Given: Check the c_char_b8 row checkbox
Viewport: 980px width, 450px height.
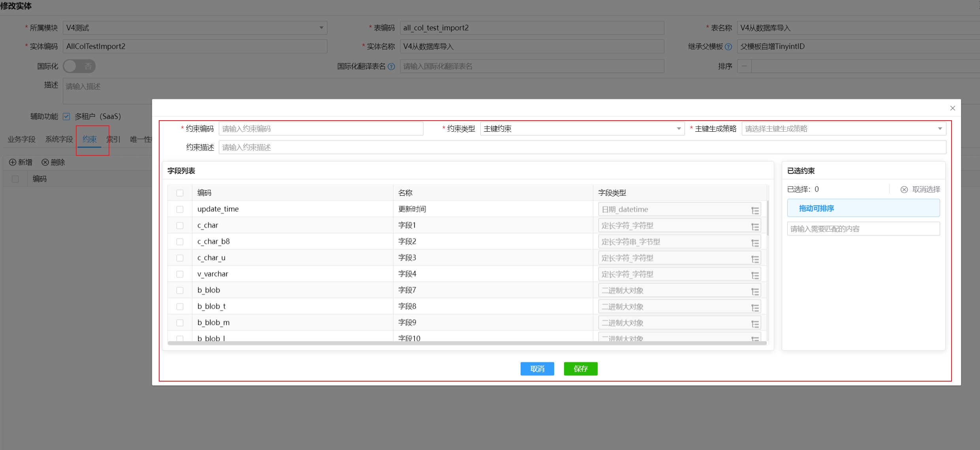Looking at the screenshot, I should coord(180,242).
